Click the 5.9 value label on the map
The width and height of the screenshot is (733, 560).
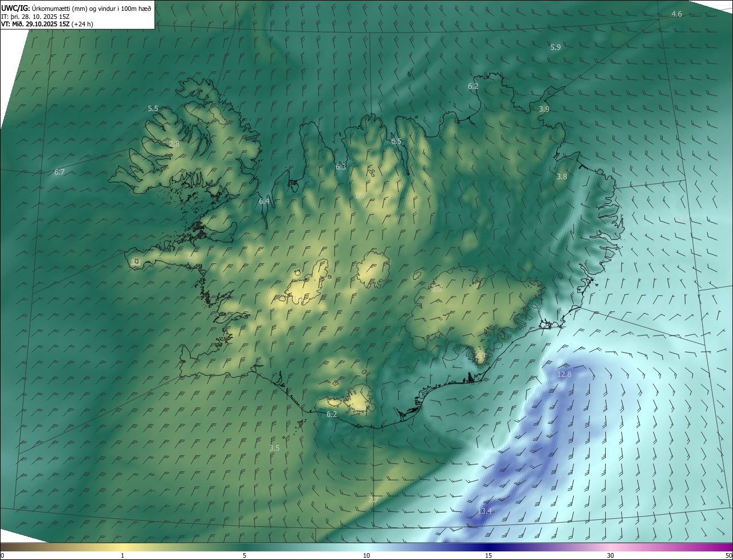(x=555, y=47)
